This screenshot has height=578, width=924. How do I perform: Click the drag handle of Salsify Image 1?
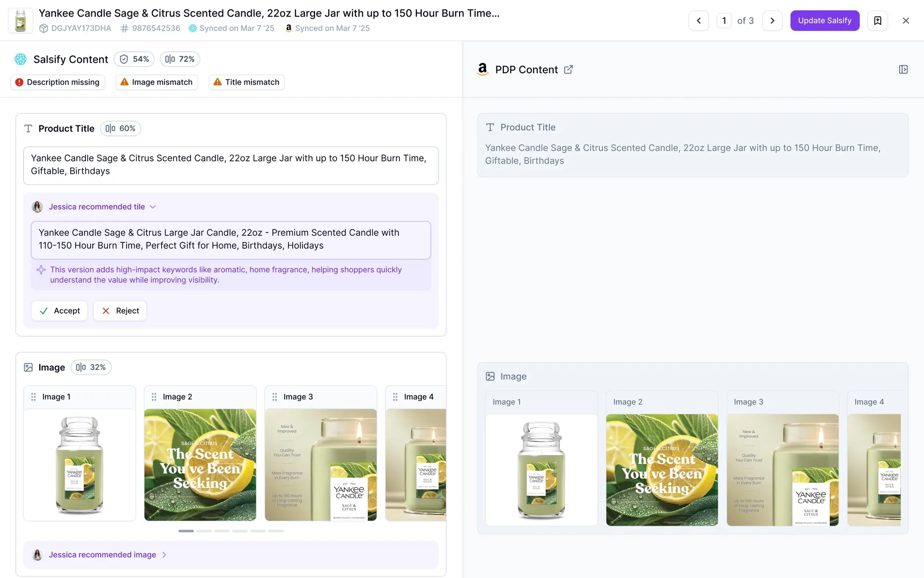click(33, 397)
